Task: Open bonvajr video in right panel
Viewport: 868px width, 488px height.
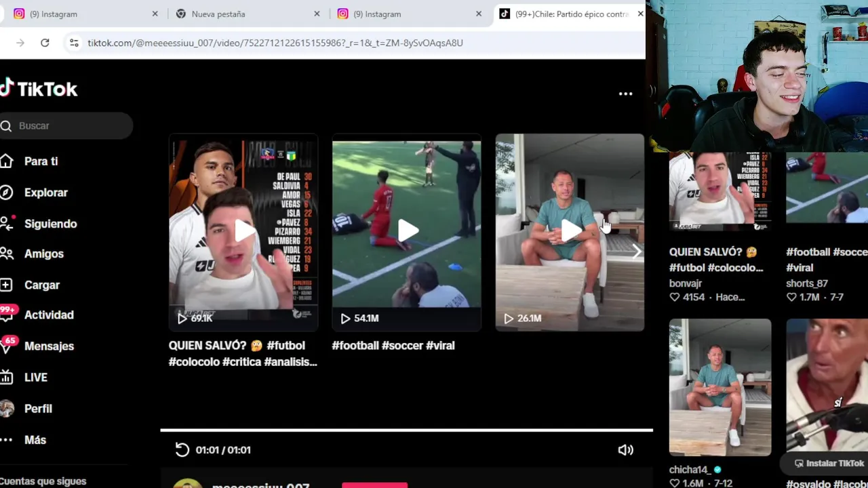Action: click(720, 192)
